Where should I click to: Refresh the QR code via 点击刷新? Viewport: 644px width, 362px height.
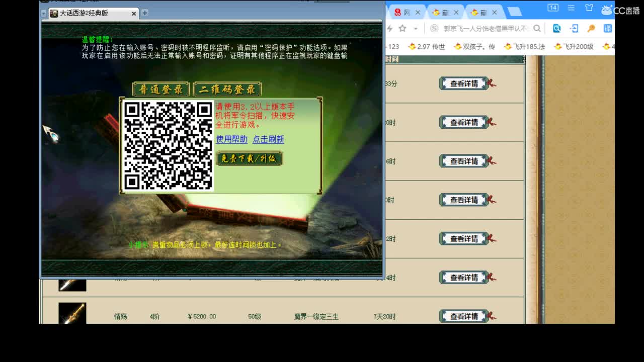268,139
